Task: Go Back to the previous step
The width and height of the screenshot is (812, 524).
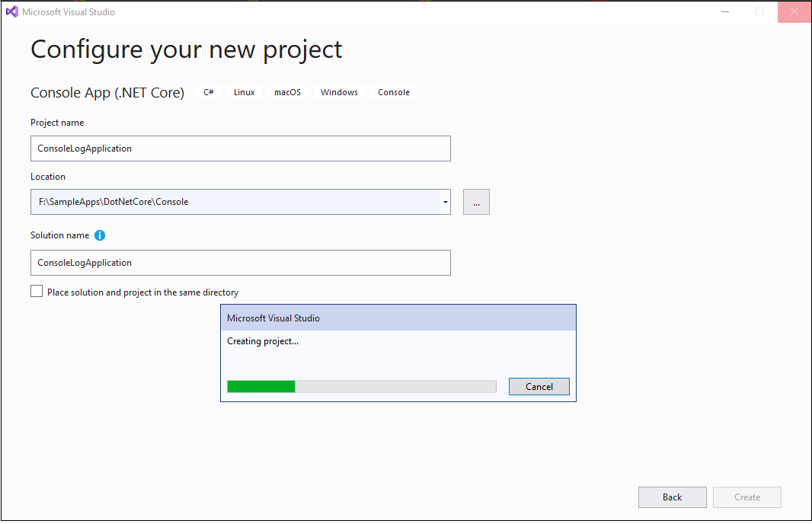Action: [x=672, y=497]
